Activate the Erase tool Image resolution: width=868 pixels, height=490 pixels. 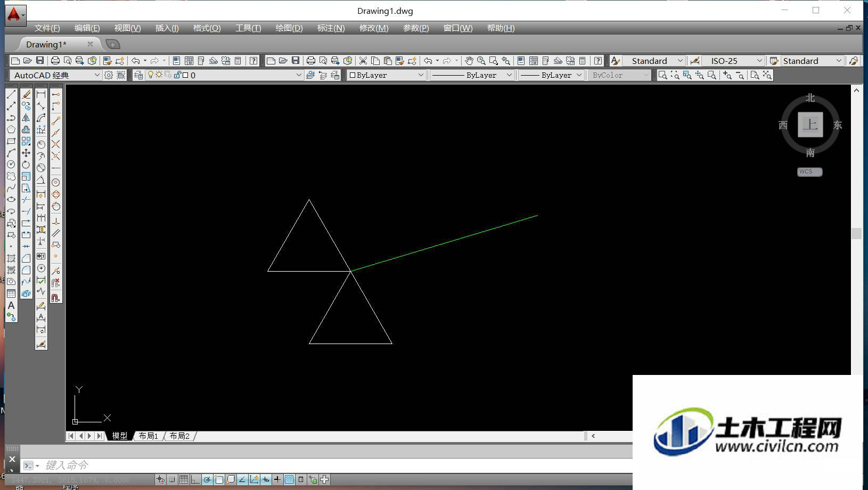(26, 94)
